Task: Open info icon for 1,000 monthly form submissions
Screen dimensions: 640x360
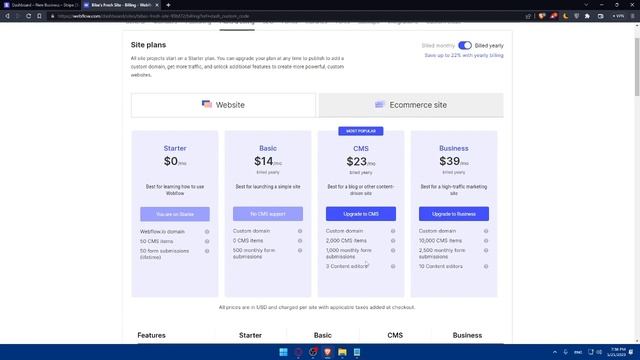Action: (393, 251)
